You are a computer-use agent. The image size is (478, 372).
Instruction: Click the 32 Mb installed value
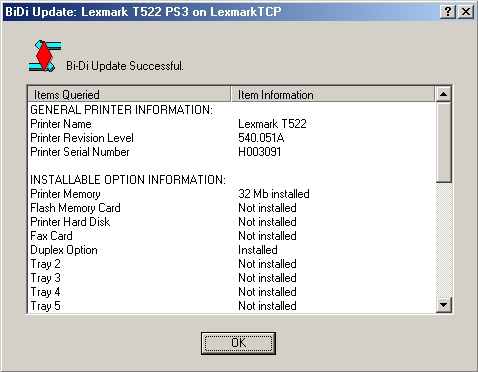274,194
